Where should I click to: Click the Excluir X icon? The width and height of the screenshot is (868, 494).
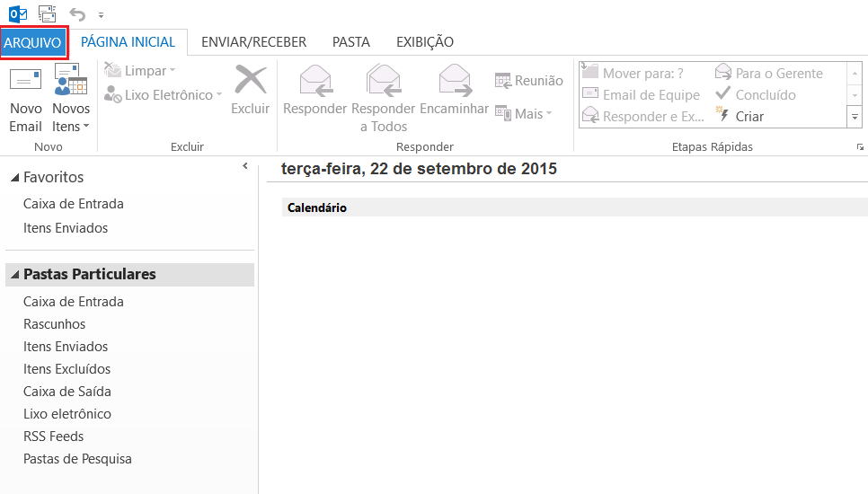250,81
